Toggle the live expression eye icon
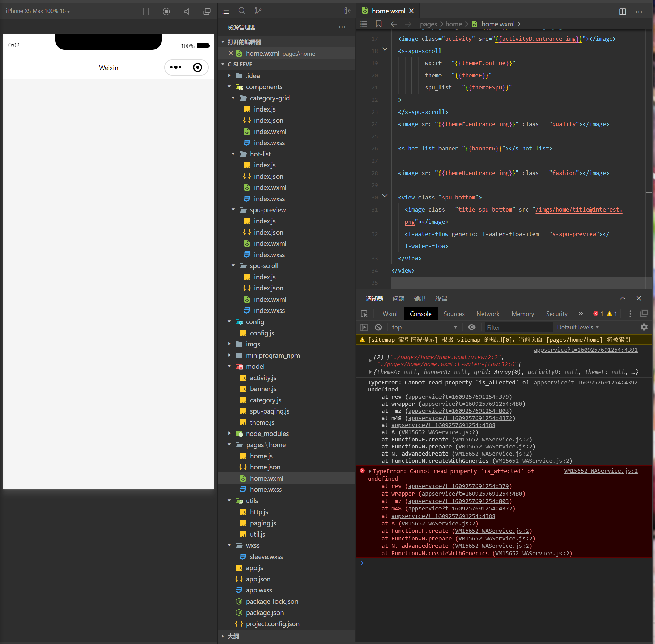Image resolution: width=655 pixels, height=644 pixels. point(471,327)
